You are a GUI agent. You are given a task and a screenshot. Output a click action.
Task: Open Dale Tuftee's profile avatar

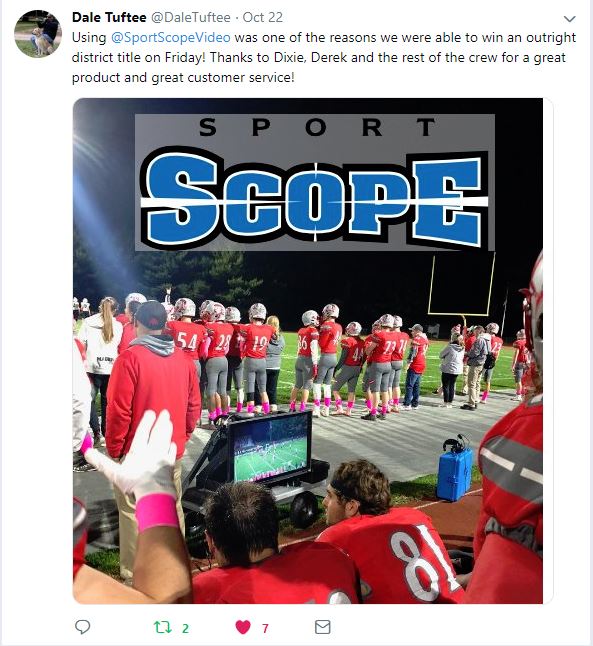(x=38, y=34)
